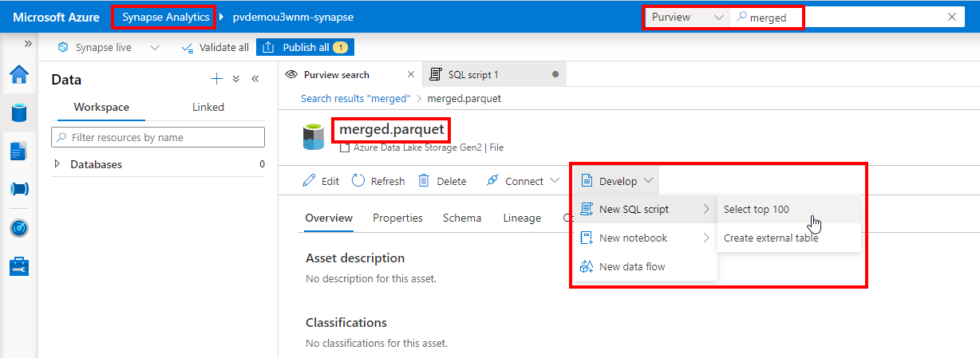Switch to the Lineage tab
This screenshot has height=358, width=980.
pyautogui.click(x=522, y=218)
